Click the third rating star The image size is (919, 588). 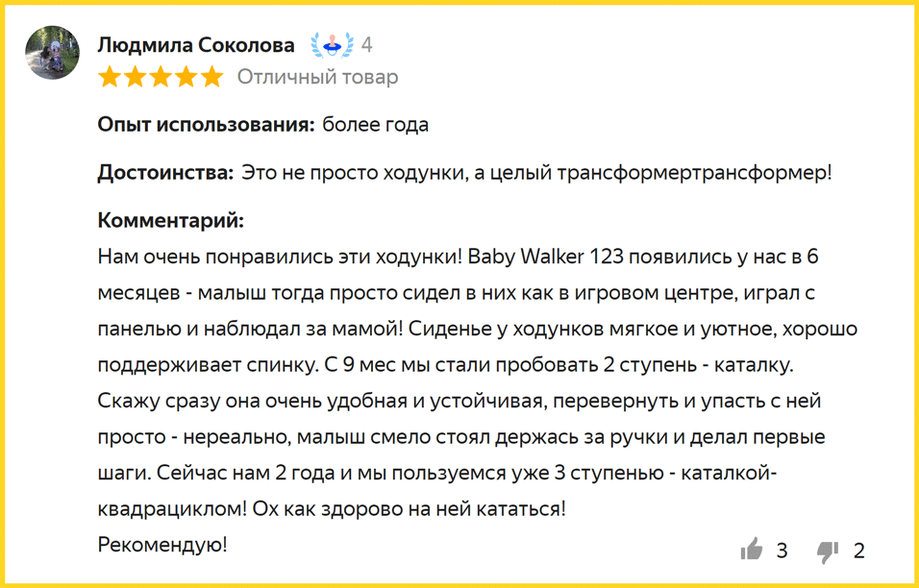point(161,77)
